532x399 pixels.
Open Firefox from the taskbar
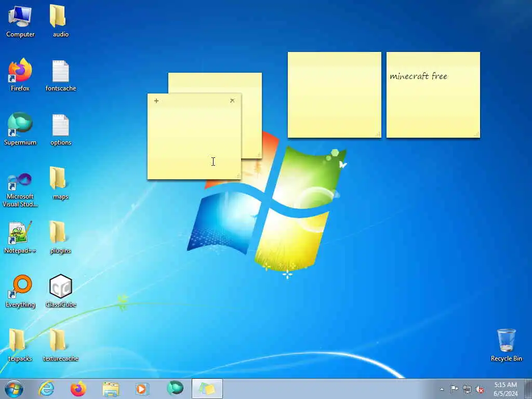pos(78,389)
